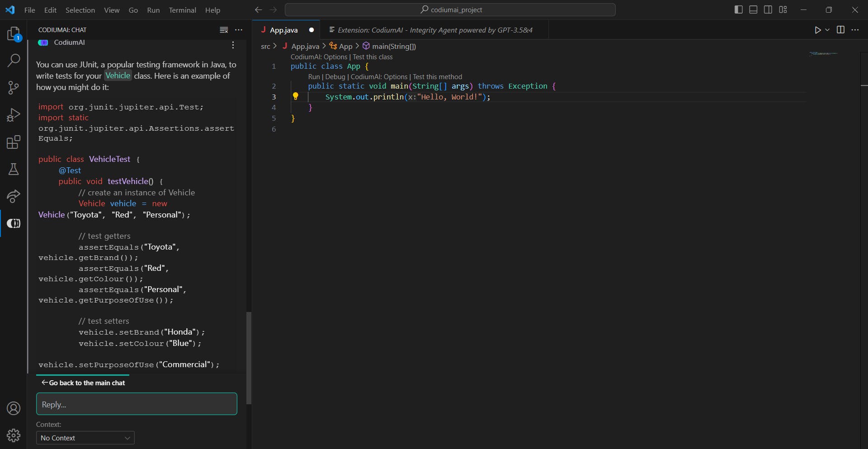This screenshot has width=868, height=449.
Task: Expand the src breadcrumb
Action: click(x=265, y=46)
